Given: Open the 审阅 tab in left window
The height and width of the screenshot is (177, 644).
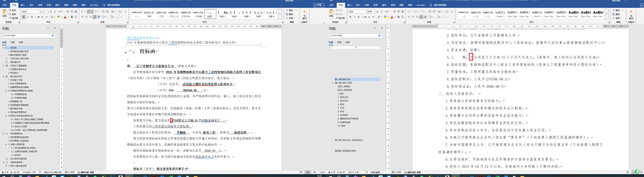Looking at the screenshot, I should 66,5.
